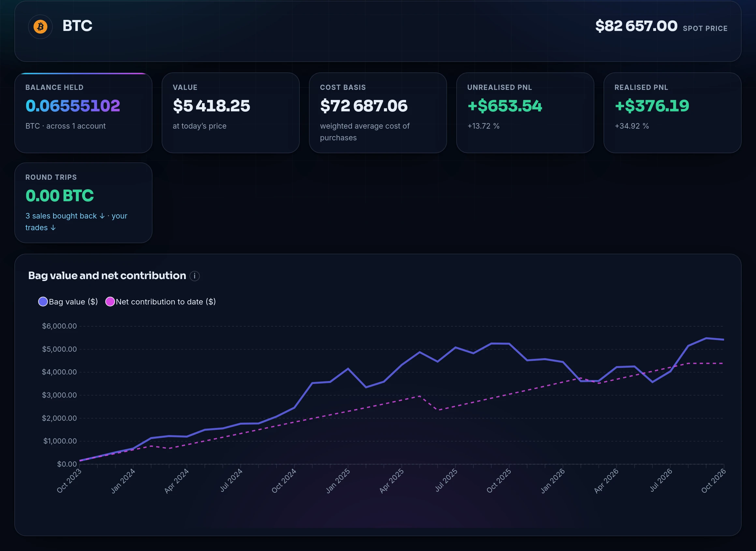This screenshot has height=551, width=756.
Task: Click the Oct 2026 axis label
Action: pos(714,481)
